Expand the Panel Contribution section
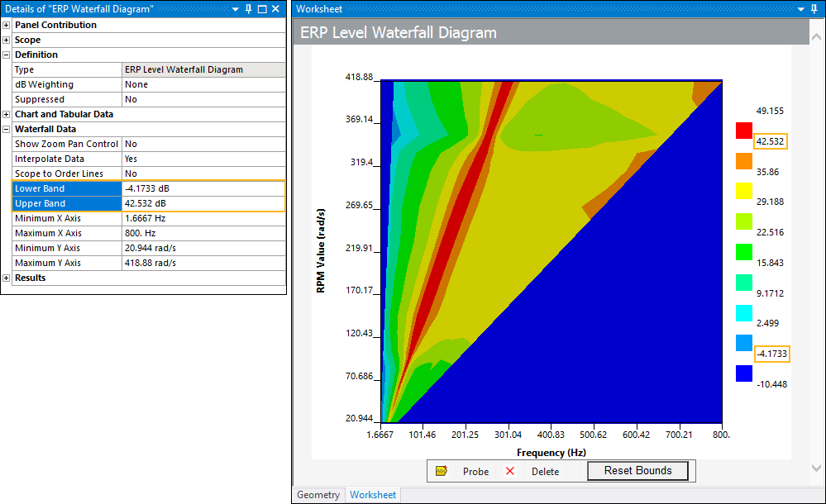Screen dimensions: 826x504 coord(7,25)
